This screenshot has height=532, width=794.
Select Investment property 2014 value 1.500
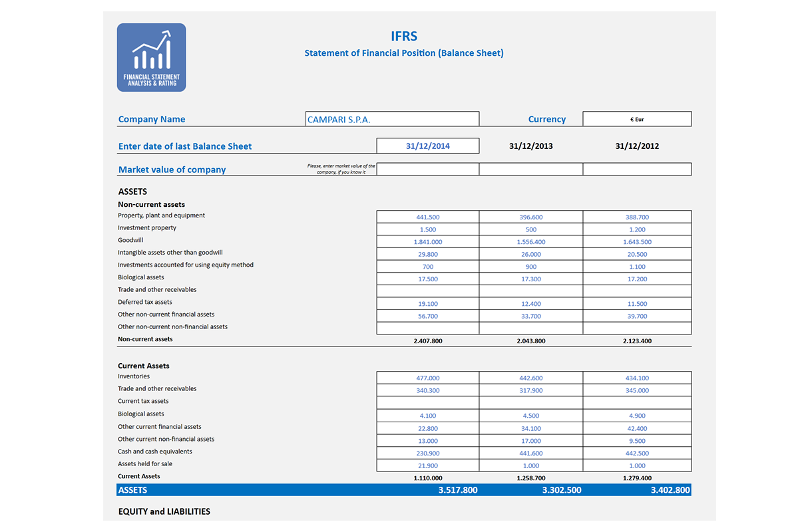(428, 229)
